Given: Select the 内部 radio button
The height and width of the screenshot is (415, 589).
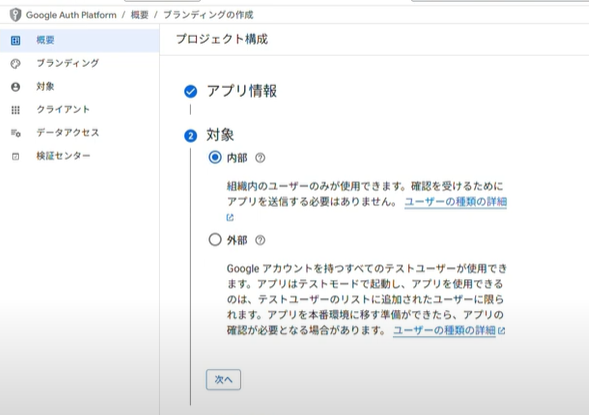Looking at the screenshot, I should tap(215, 157).
